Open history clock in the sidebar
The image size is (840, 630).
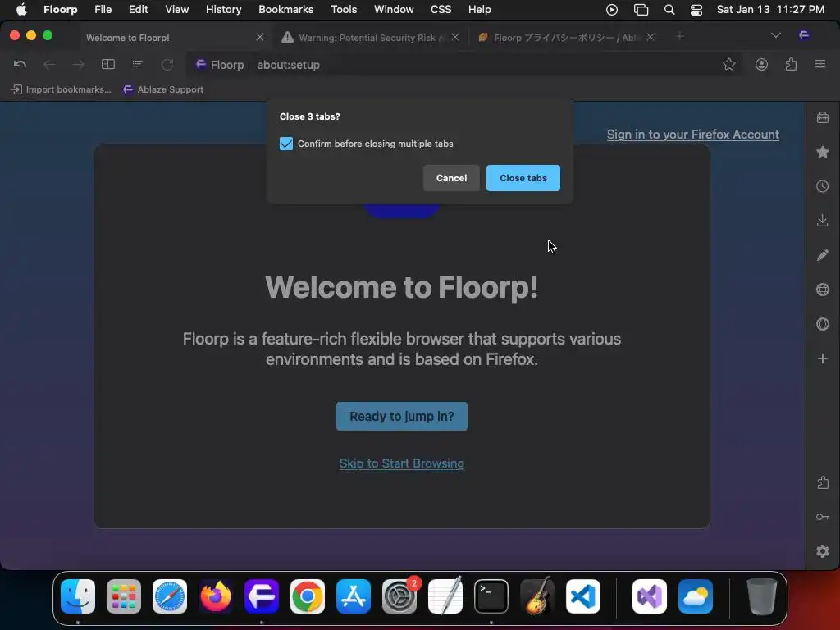coord(822,186)
